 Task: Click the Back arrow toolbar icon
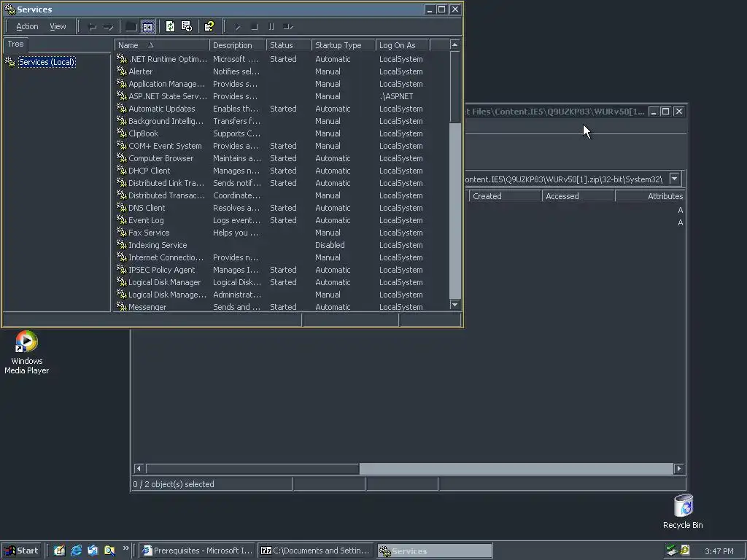pos(93,27)
